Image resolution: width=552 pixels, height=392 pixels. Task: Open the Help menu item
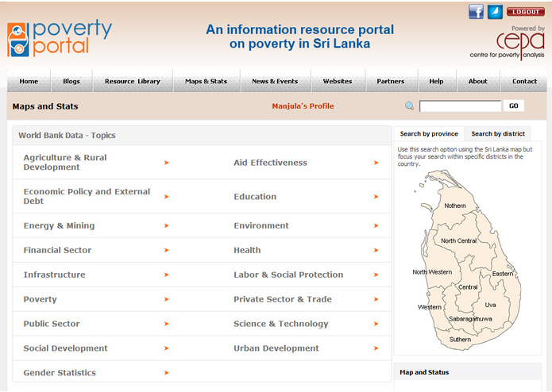(436, 81)
